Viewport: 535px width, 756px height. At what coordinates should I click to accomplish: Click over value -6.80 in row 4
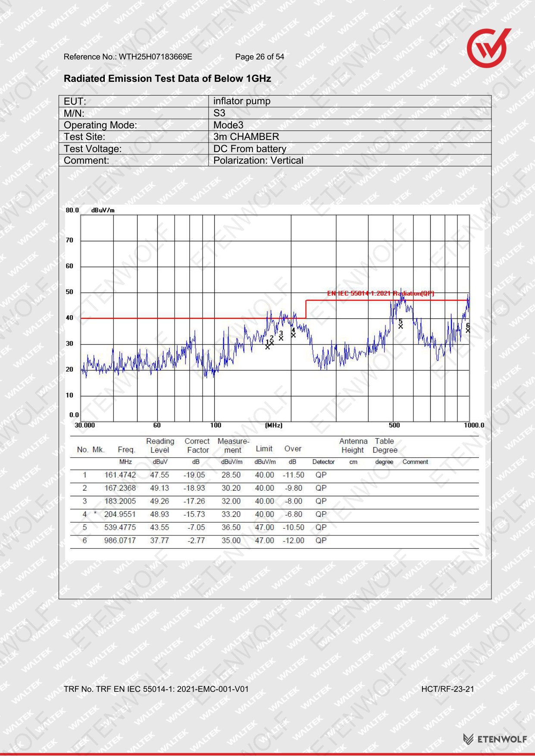pos(294,514)
